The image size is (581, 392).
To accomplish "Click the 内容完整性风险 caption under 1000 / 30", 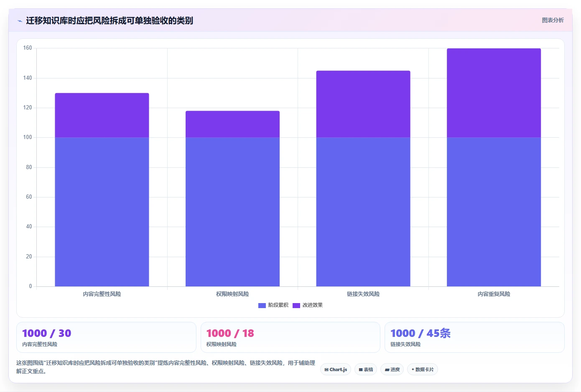I will (x=40, y=344).
